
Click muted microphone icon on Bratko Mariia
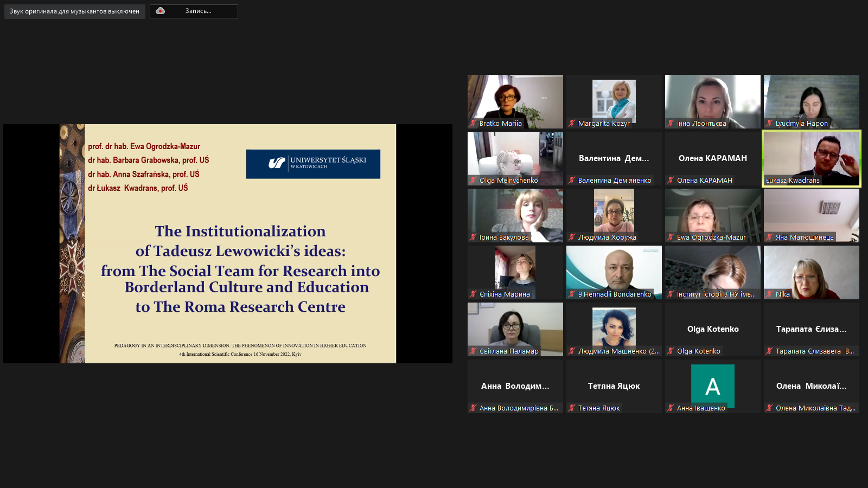pyautogui.click(x=473, y=124)
